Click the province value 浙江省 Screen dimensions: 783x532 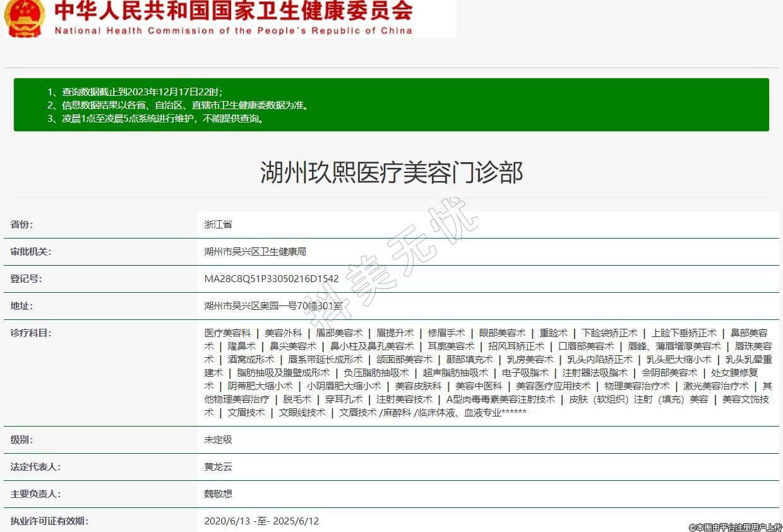(218, 225)
